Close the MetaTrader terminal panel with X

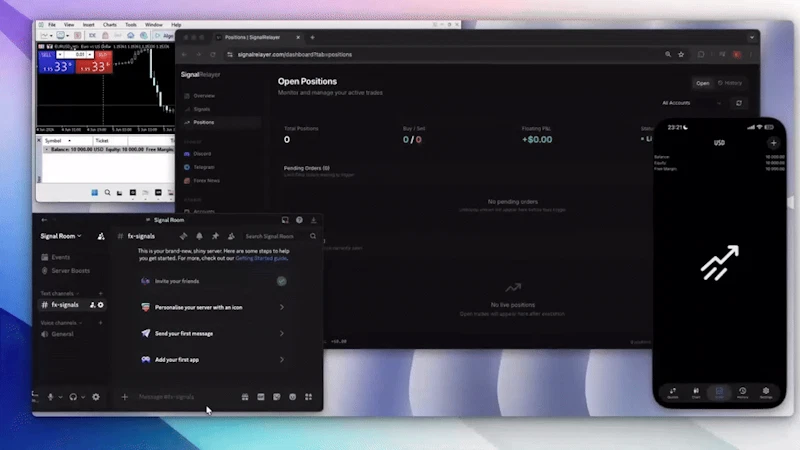(x=39, y=140)
